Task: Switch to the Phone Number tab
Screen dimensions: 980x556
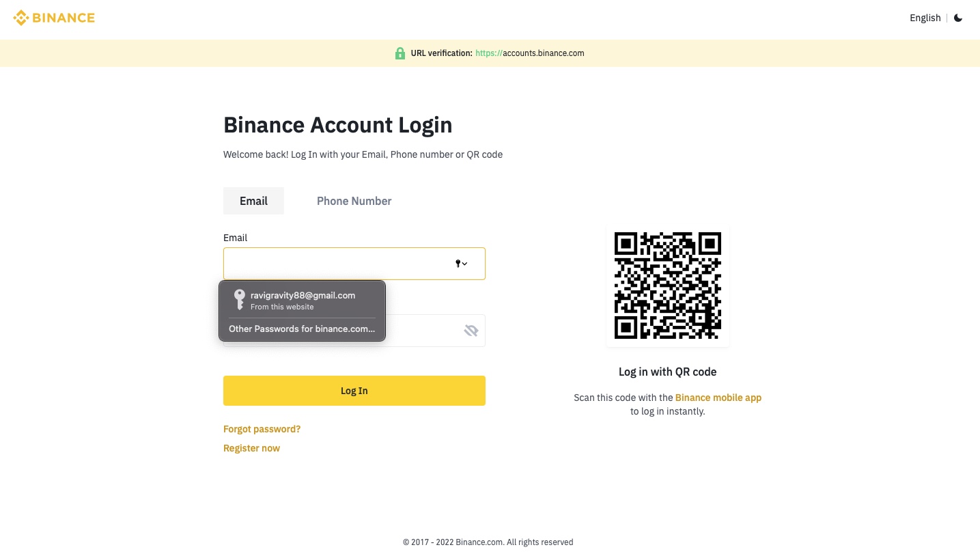Action: point(354,201)
